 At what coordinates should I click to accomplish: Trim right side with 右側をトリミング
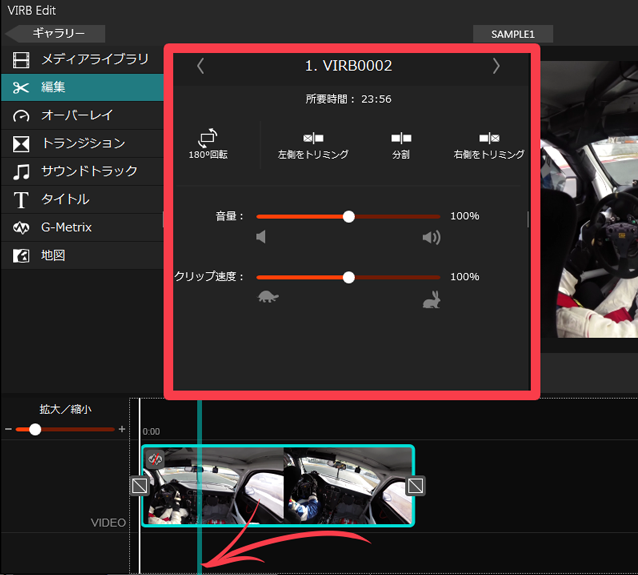(489, 146)
